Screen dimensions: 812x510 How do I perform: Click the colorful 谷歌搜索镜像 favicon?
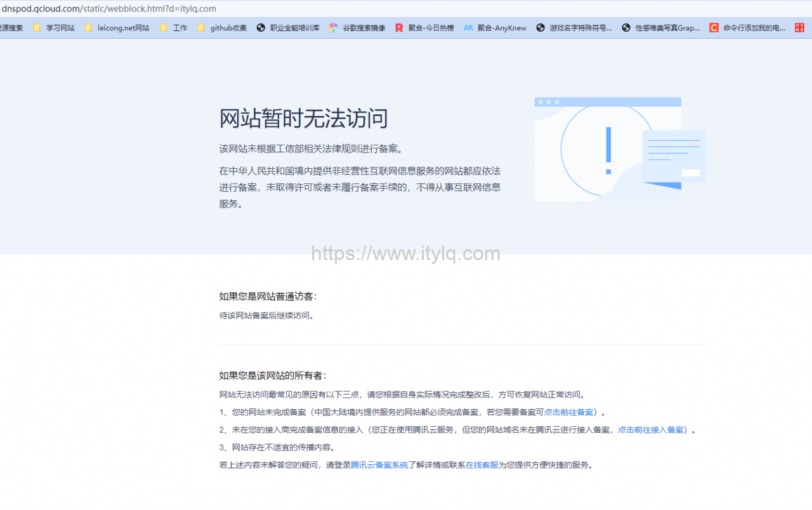click(x=334, y=27)
